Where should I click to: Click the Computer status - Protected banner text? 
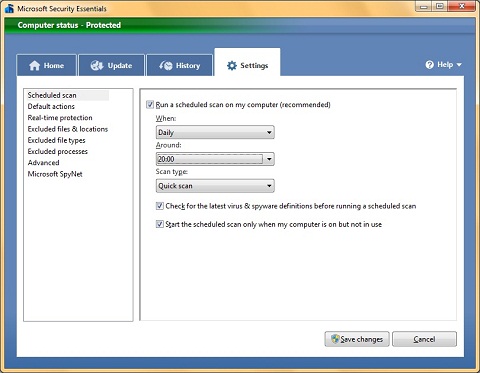point(69,25)
